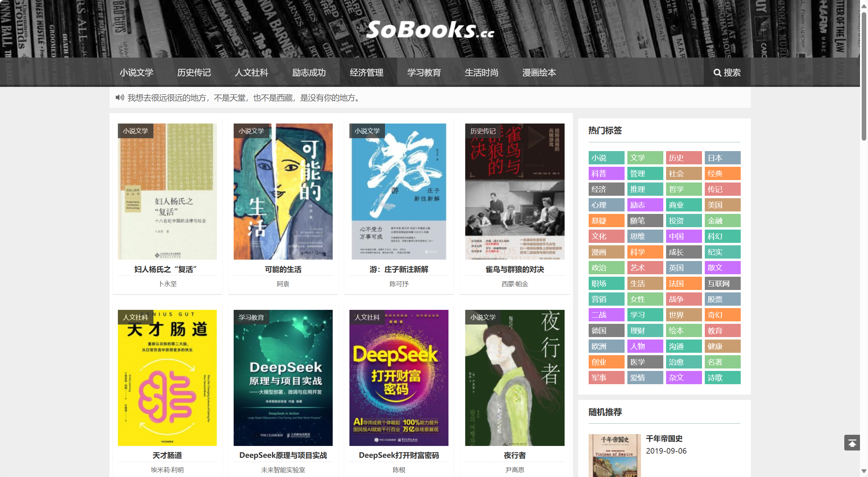
Task: Open the search via the 搜索 magnifier button
Action: pyautogui.click(x=727, y=72)
